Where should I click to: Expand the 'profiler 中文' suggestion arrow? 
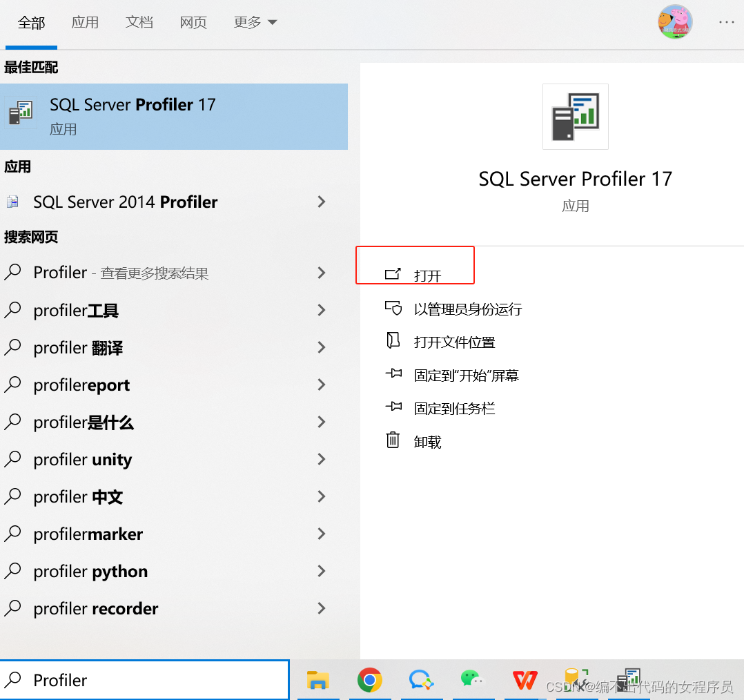coord(322,496)
